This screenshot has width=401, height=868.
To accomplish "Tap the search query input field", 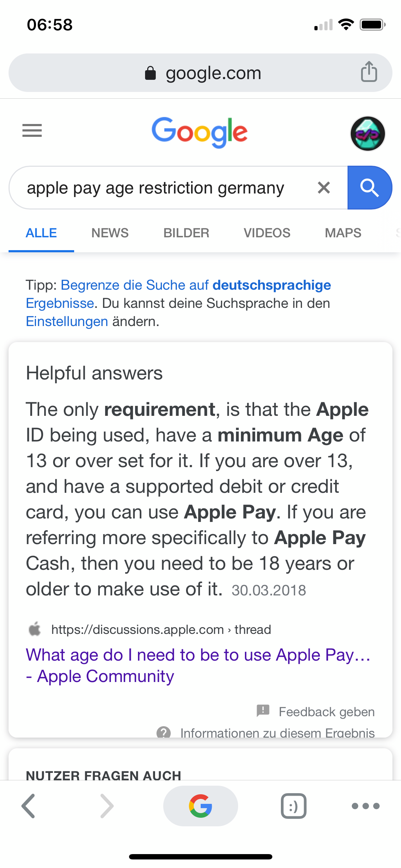I will click(x=155, y=188).
